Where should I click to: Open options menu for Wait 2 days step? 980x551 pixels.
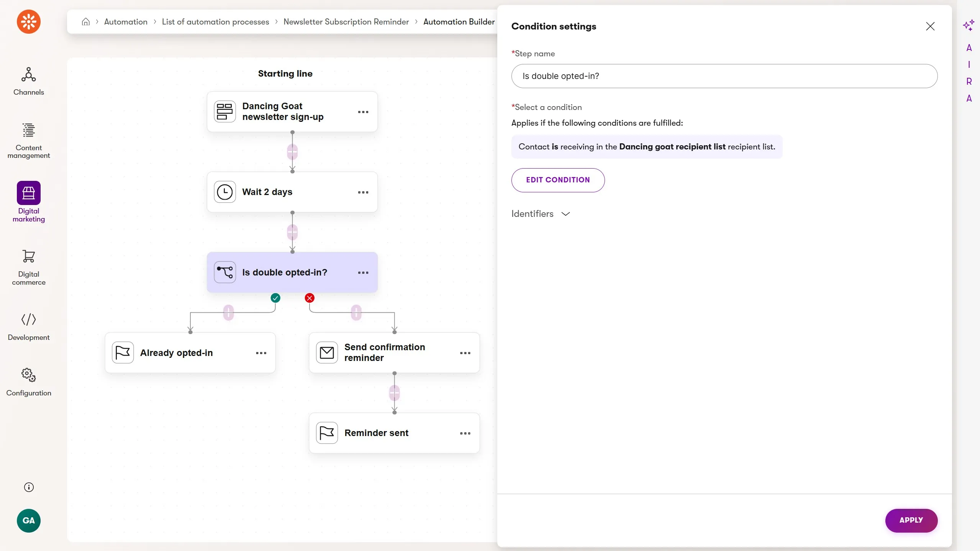(363, 192)
